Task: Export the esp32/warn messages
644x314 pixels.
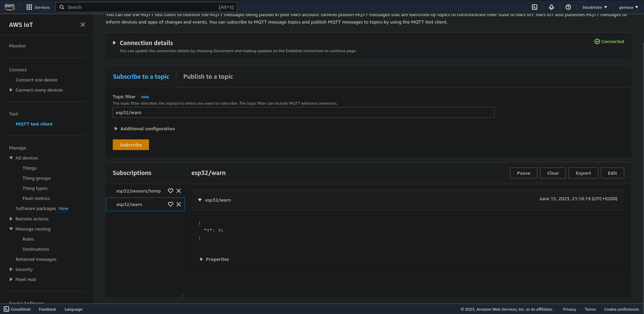Action: pyautogui.click(x=583, y=173)
